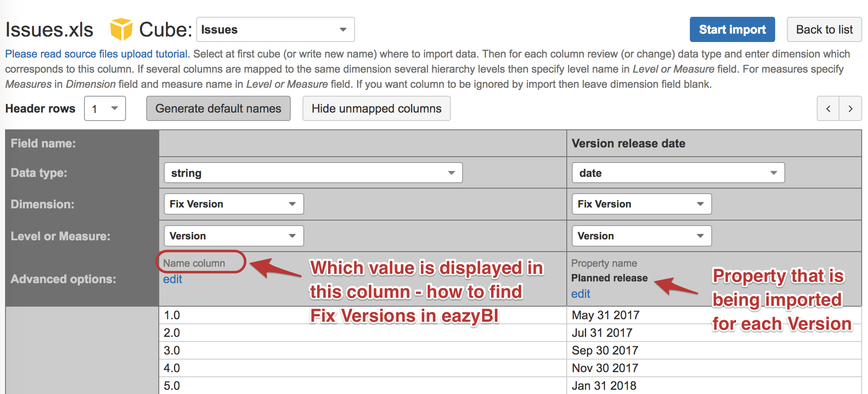Change the string data type dropdown
This screenshot has width=868, height=394.
[x=313, y=173]
